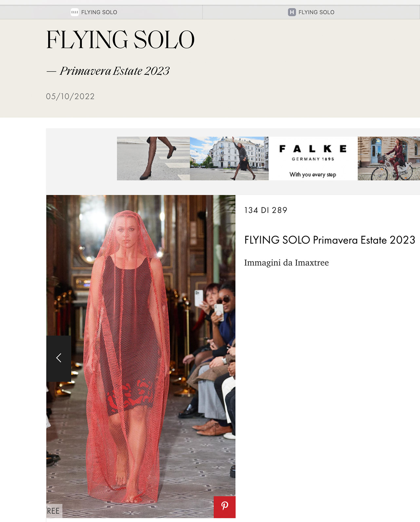Click the Immagini da Imaxtree credit

tap(286, 263)
